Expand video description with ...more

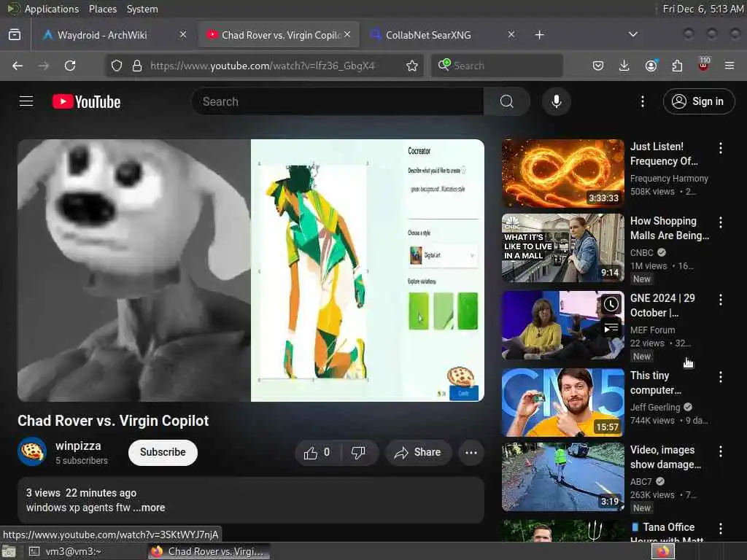pos(149,507)
